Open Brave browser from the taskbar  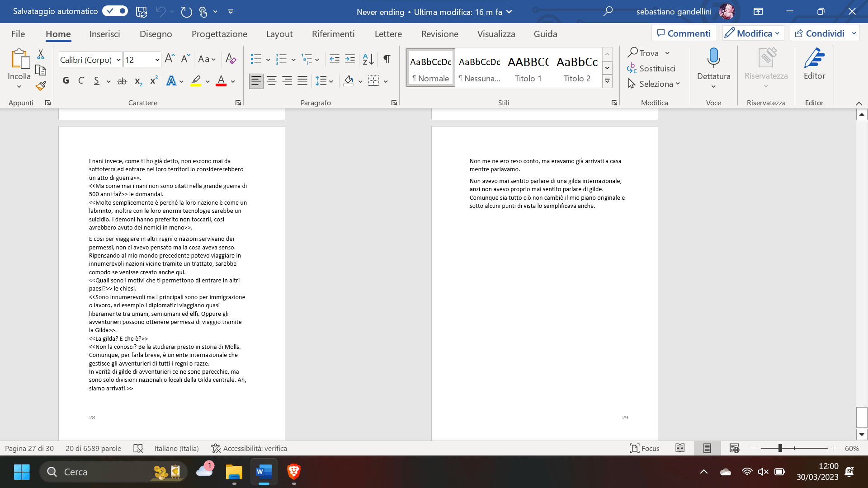point(294,472)
